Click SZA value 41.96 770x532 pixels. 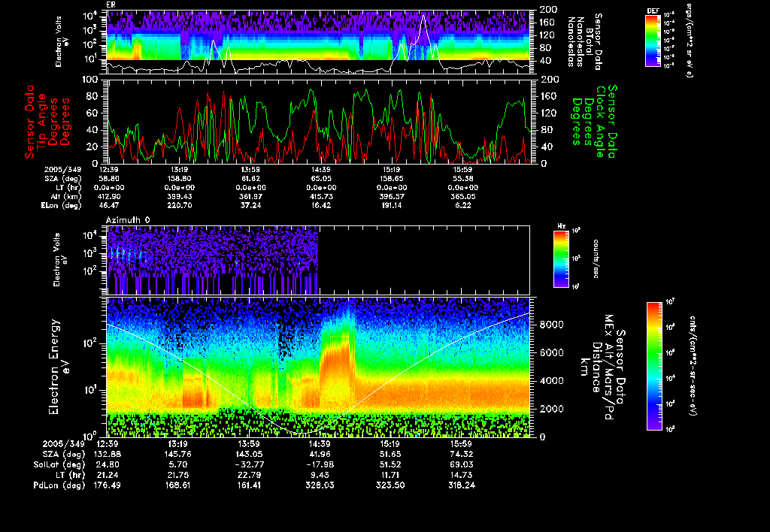(x=320, y=455)
